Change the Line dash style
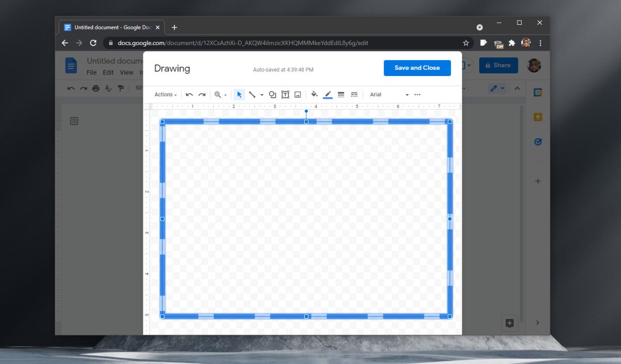The width and height of the screenshot is (621, 364). (354, 94)
